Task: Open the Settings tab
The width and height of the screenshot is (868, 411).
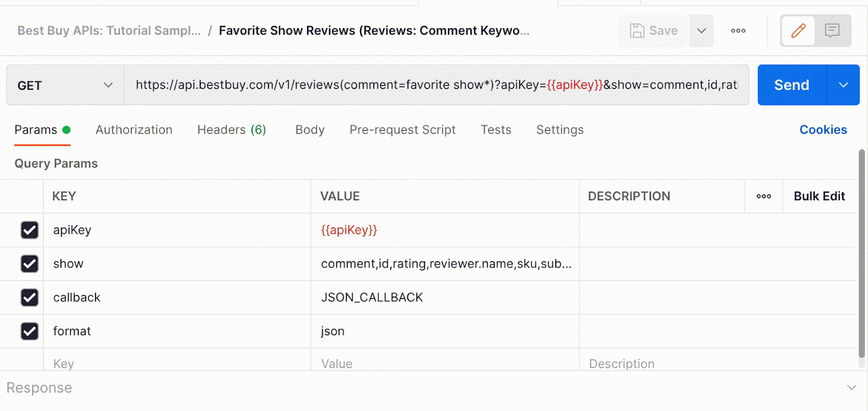Action: tap(560, 130)
